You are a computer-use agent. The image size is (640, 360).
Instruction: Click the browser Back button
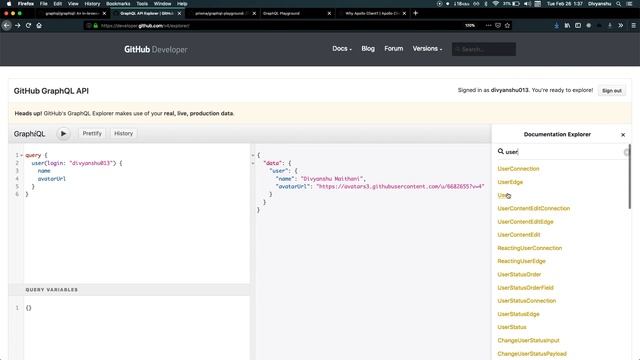pos(7,25)
